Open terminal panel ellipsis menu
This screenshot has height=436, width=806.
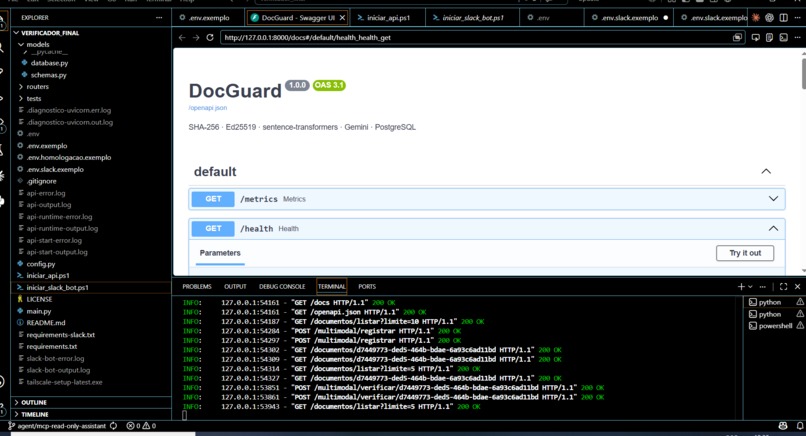(763, 286)
